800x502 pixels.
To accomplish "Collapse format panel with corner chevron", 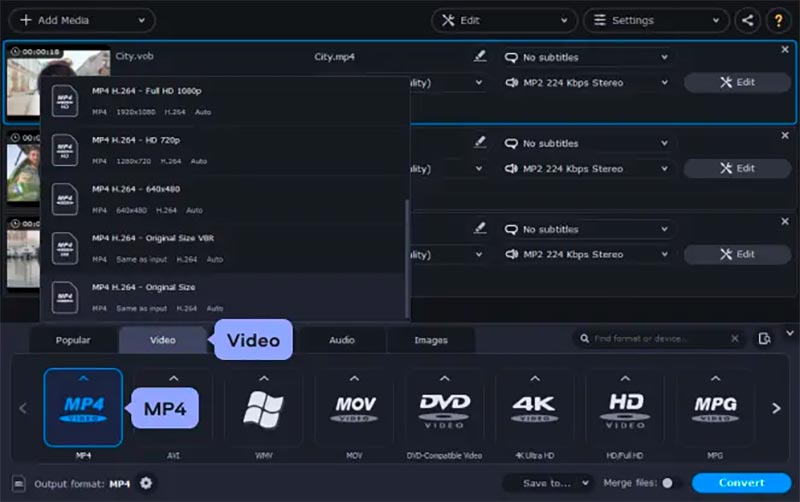I will (x=790, y=333).
